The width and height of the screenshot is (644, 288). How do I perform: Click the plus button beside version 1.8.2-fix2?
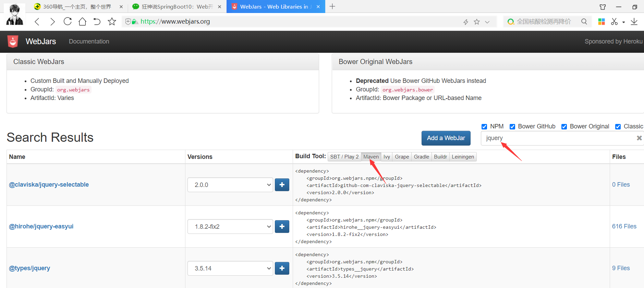[x=282, y=227]
